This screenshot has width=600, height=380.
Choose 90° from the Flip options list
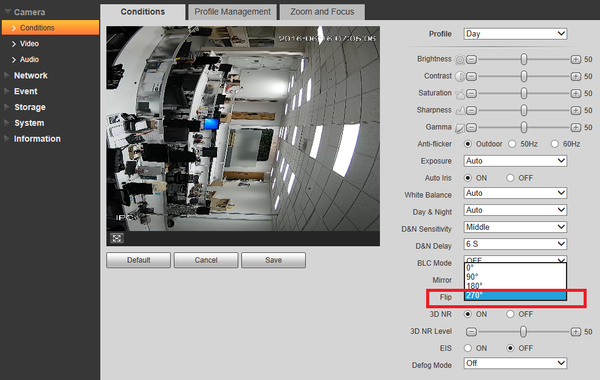[515, 277]
